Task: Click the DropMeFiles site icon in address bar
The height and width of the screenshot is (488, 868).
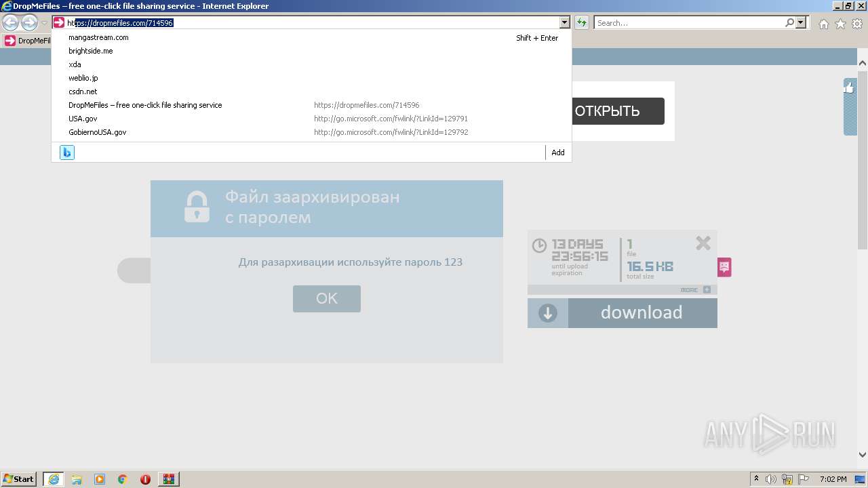Action: (x=59, y=22)
